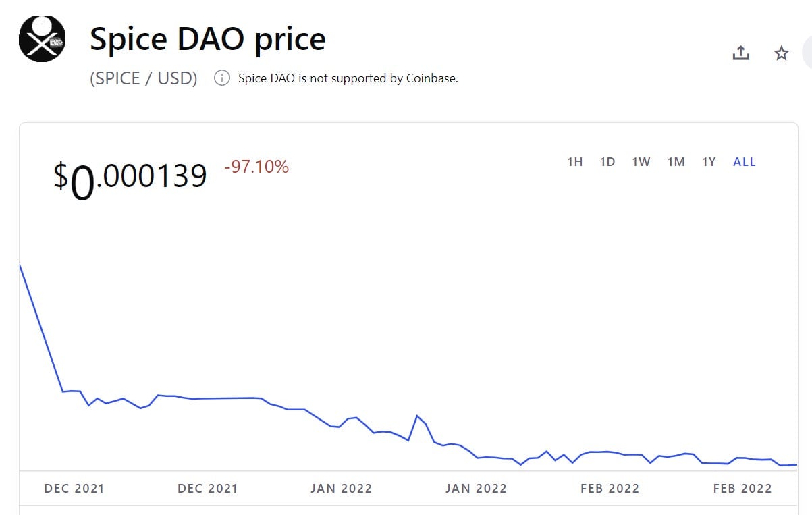Click the FEB 2022 axis label
Image resolution: width=812 pixels, height=515 pixels.
pyautogui.click(x=610, y=488)
